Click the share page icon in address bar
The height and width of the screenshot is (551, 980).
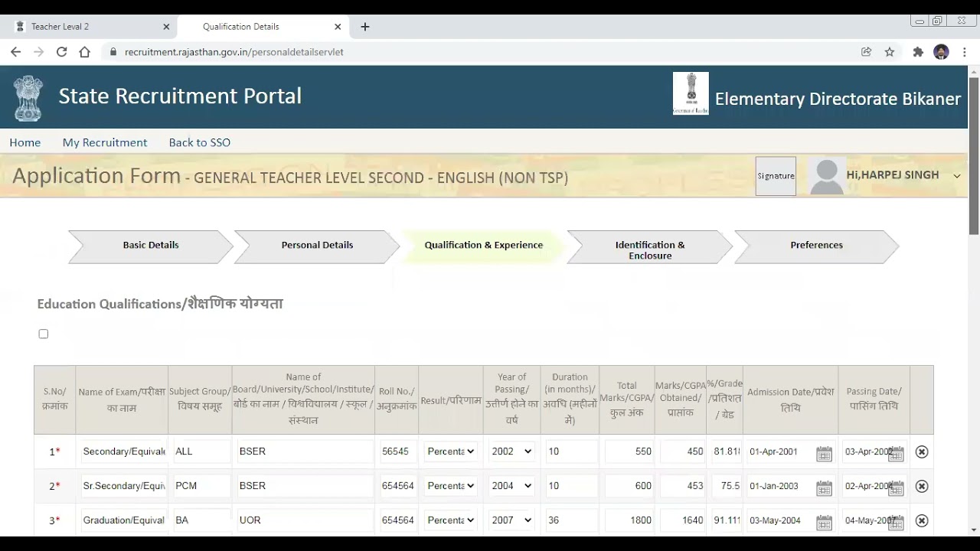[x=866, y=52]
